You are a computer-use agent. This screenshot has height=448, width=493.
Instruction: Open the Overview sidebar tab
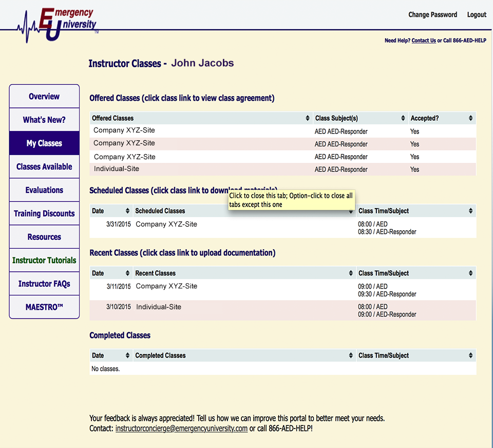[x=44, y=96]
